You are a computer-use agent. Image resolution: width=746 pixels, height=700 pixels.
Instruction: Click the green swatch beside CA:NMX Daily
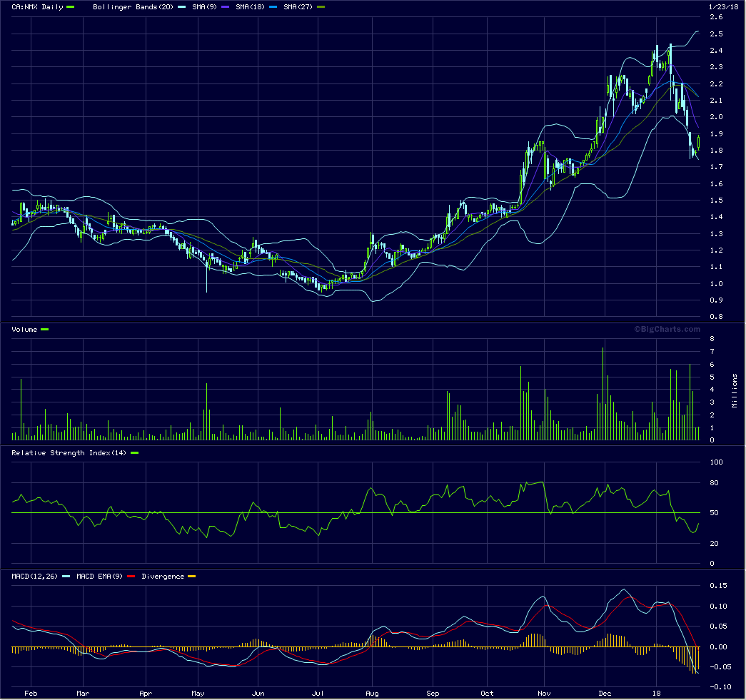click(70, 6)
